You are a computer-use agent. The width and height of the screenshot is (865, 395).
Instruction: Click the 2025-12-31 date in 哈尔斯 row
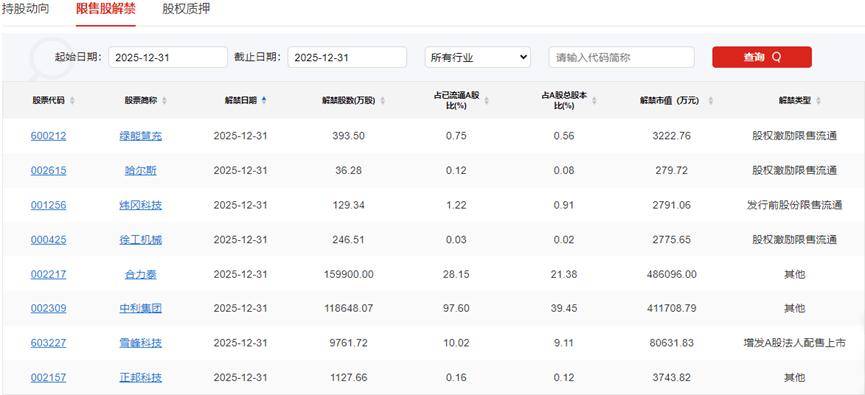pos(240,170)
